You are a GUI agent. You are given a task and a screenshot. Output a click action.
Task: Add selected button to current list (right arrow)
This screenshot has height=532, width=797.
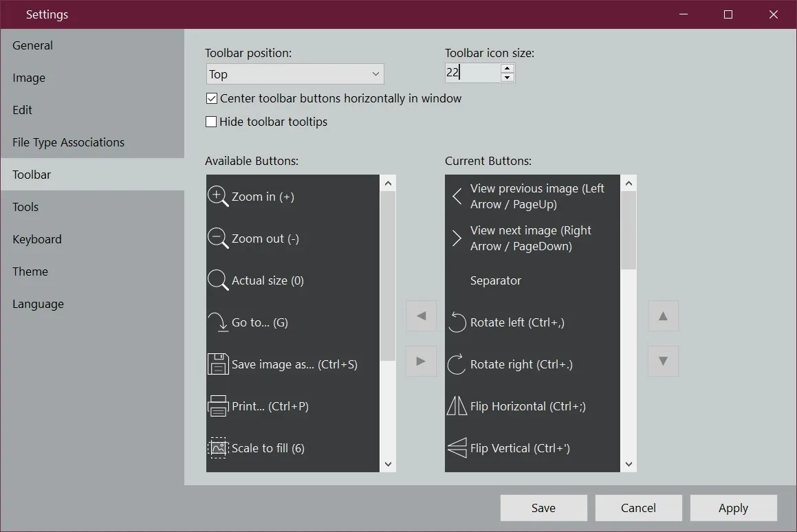422,362
